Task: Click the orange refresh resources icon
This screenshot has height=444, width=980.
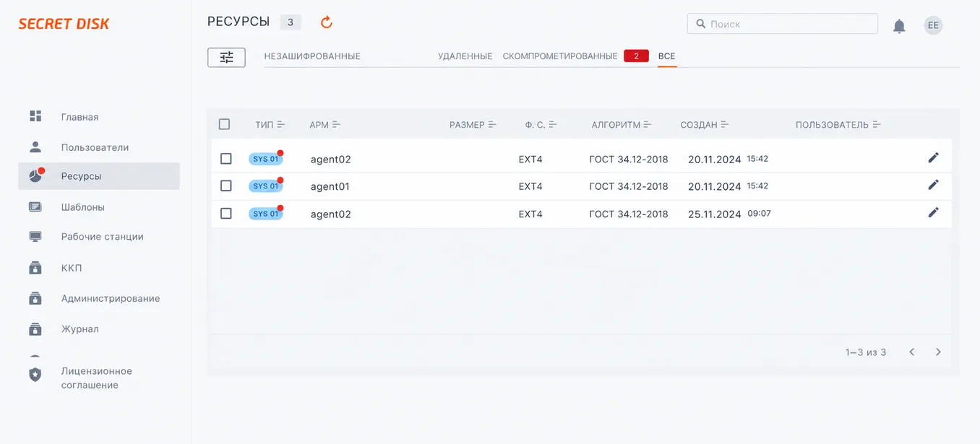Action: [x=327, y=22]
